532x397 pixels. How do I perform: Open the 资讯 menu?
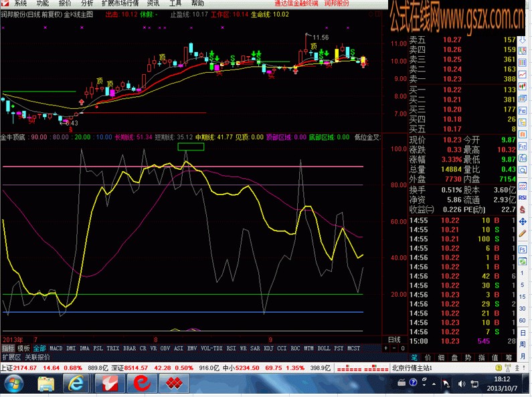click(153, 3)
